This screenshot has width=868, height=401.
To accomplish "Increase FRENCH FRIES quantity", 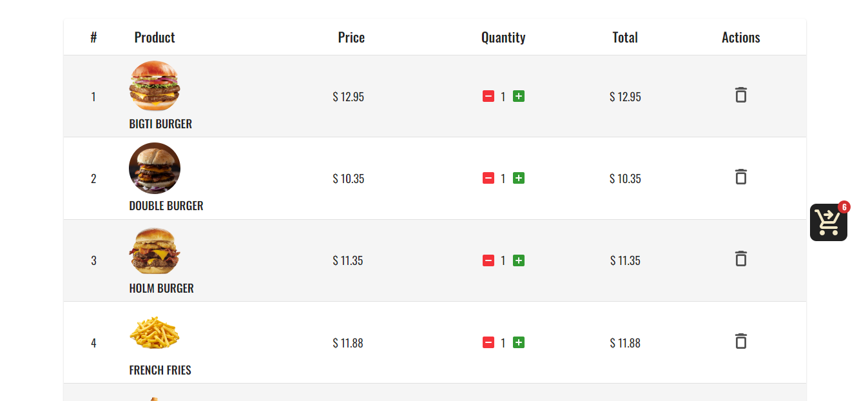I will (x=518, y=342).
